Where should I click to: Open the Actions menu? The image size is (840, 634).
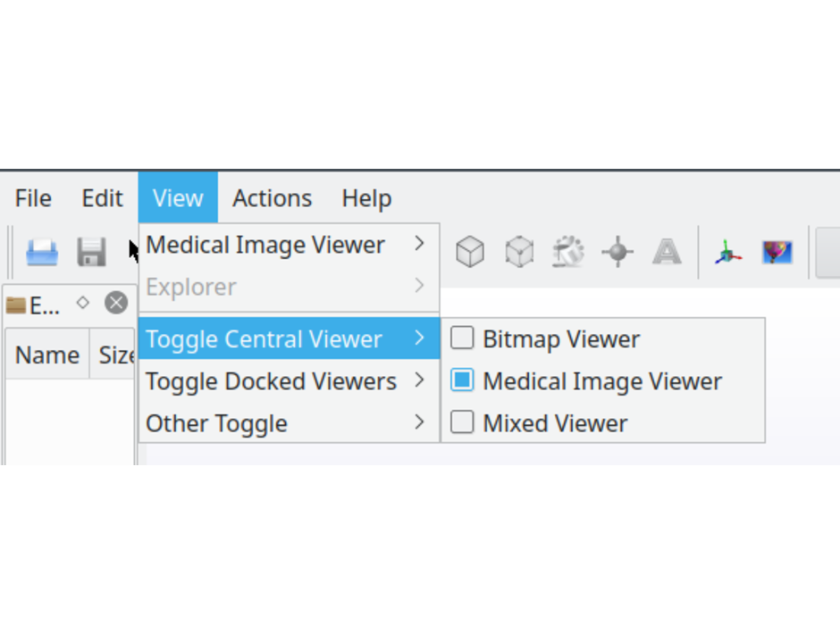tap(272, 198)
